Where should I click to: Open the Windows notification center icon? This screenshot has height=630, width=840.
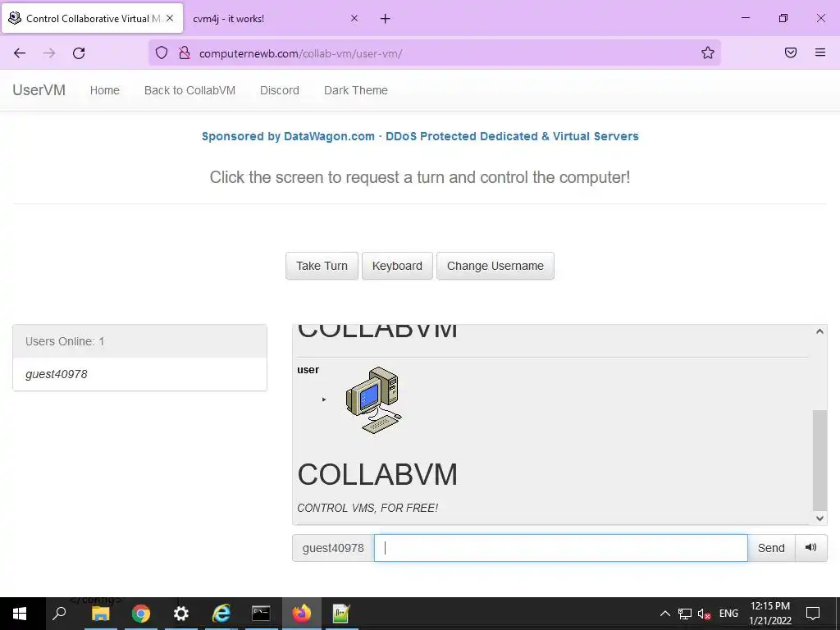(x=813, y=614)
